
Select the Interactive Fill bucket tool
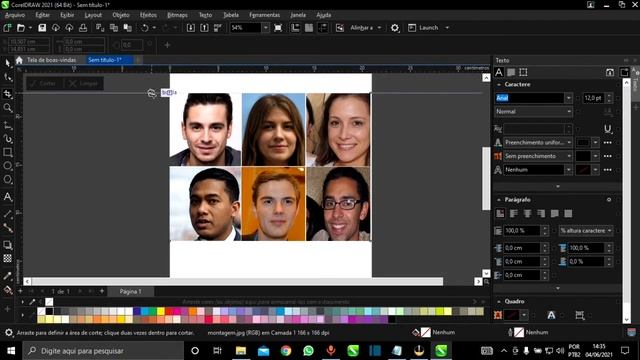(x=7, y=290)
